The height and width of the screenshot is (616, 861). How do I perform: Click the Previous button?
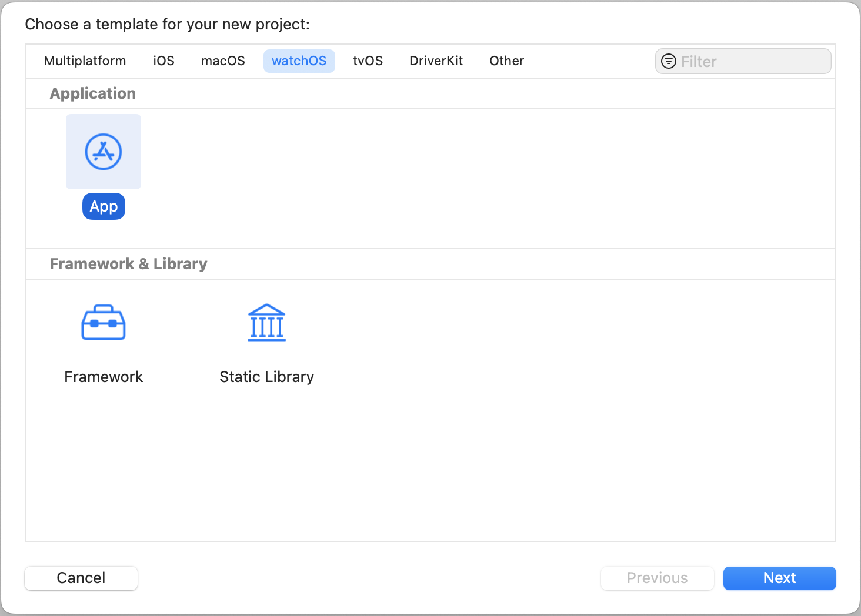(x=657, y=578)
